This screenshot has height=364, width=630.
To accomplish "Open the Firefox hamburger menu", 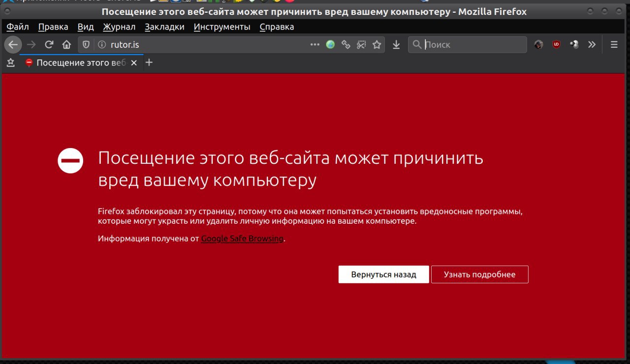I will [614, 45].
